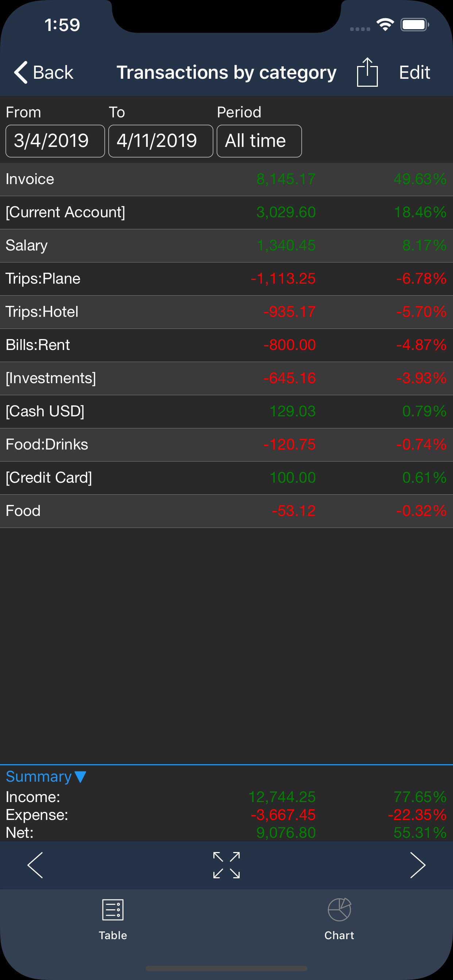Go to previous report with left arrow
Screen dimensions: 453x980
35,865
